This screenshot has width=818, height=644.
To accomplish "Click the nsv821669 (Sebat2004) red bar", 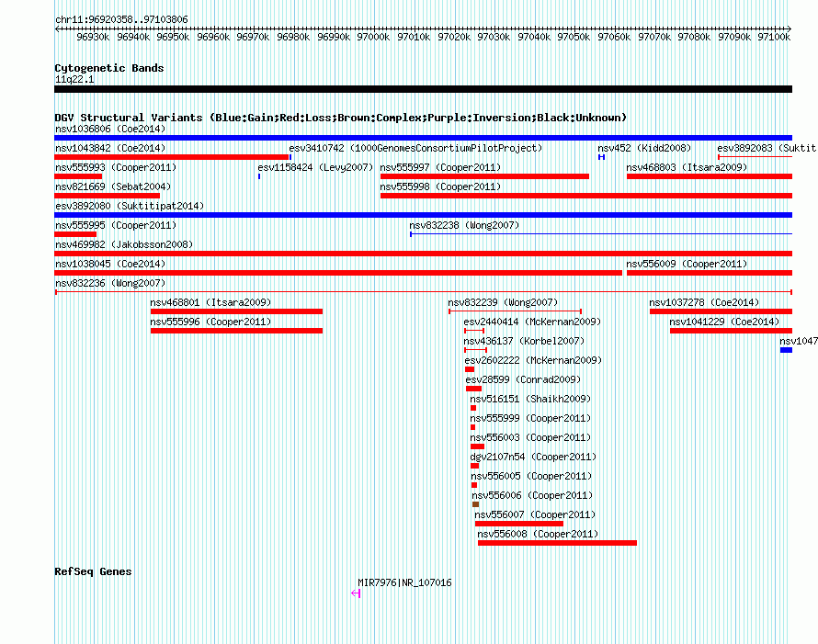I will pos(107,196).
